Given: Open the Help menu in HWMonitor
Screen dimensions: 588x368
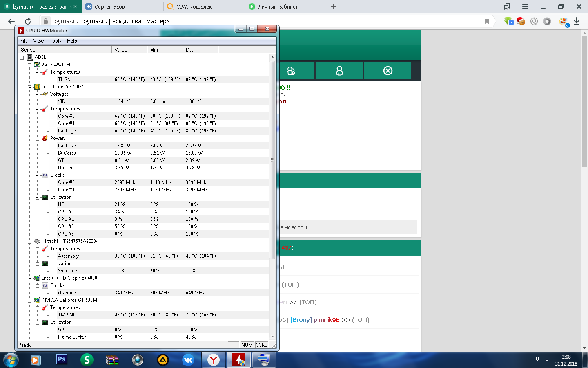Looking at the screenshot, I should pos(72,41).
